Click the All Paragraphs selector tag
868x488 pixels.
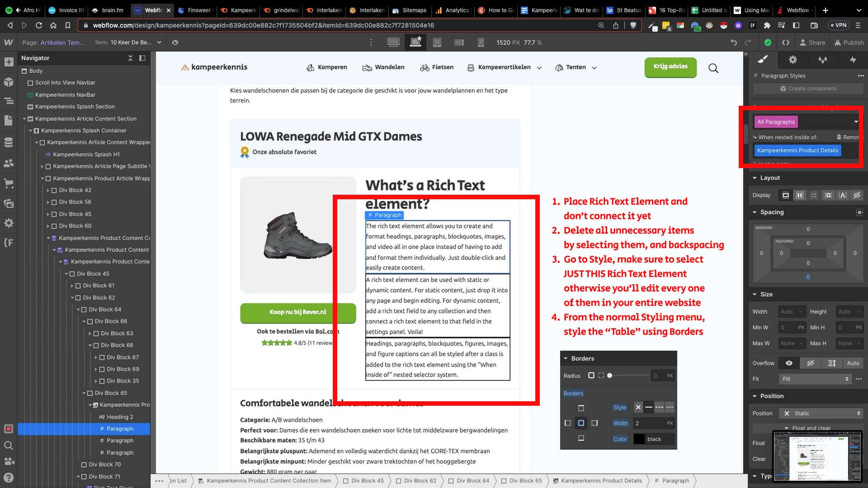click(776, 122)
